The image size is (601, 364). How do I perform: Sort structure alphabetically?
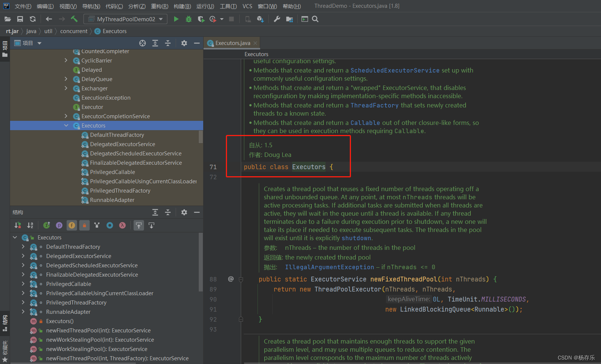pos(30,225)
